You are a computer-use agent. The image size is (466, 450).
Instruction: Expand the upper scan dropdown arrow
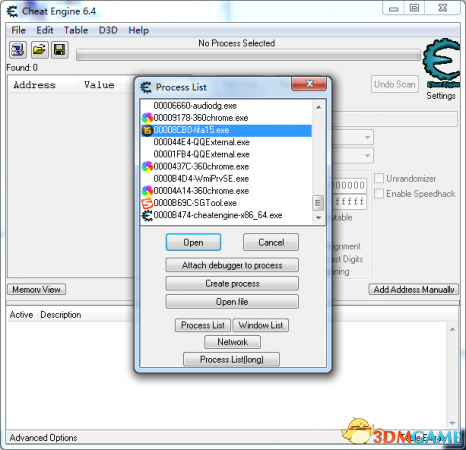pyautogui.click(x=367, y=137)
